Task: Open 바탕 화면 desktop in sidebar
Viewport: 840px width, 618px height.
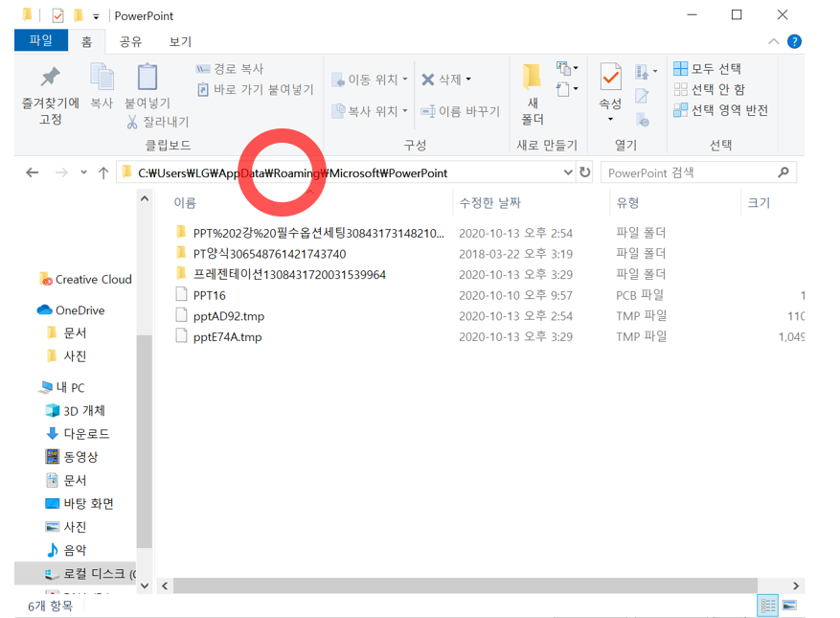Action: click(x=79, y=503)
